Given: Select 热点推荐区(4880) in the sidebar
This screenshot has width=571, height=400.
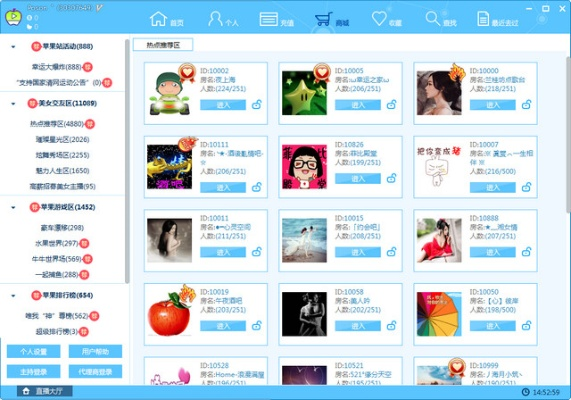Looking at the screenshot, I should tap(57, 124).
